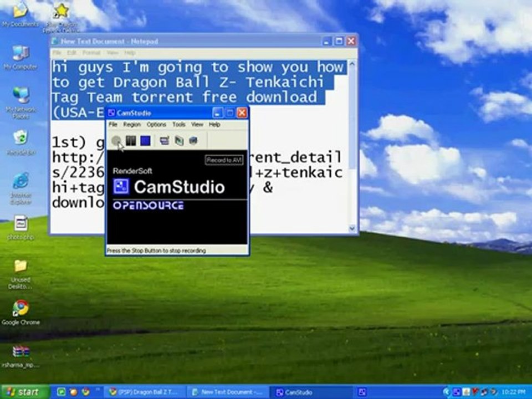Screen dimensions: 532x399
Task: Select the Google Chrome desktop icon
Action: (x=21, y=313)
